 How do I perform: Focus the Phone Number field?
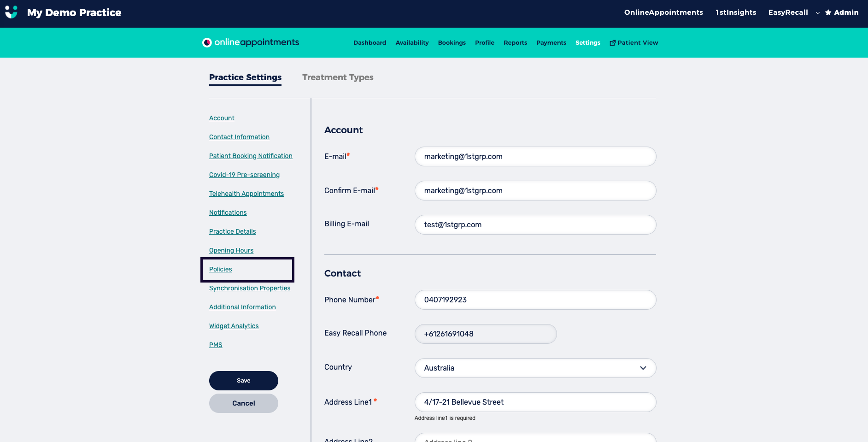click(535, 300)
